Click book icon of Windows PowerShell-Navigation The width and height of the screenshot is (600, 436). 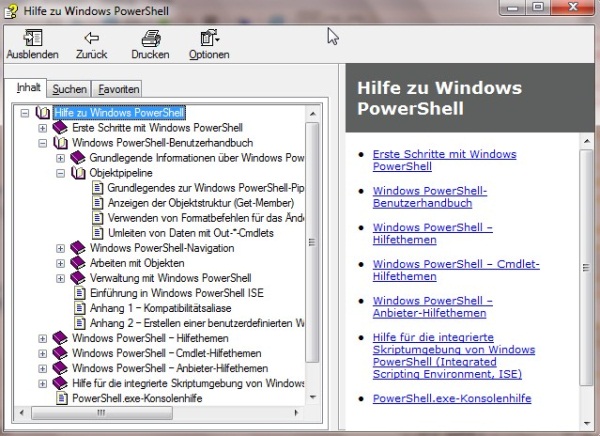(78, 248)
